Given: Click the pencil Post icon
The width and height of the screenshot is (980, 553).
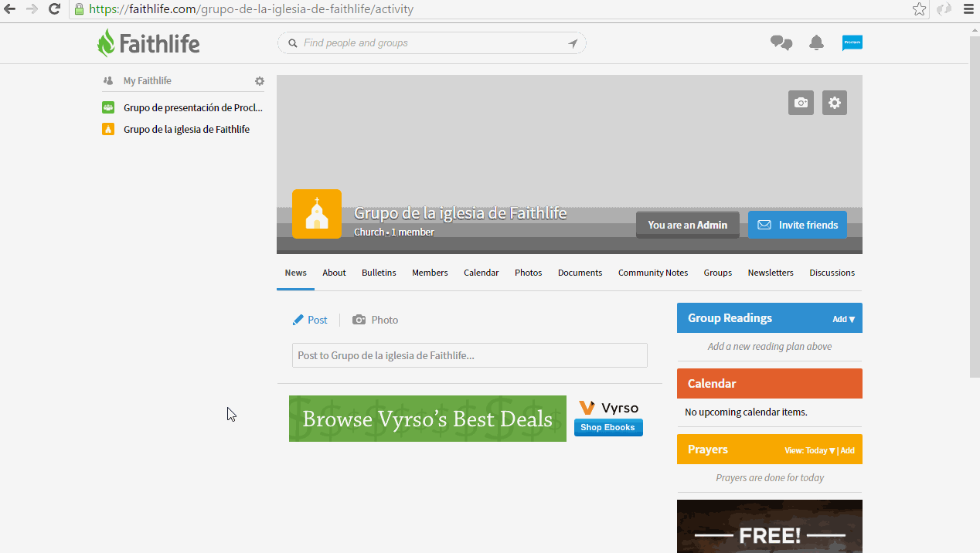Looking at the screenshot, I should 298,320.
